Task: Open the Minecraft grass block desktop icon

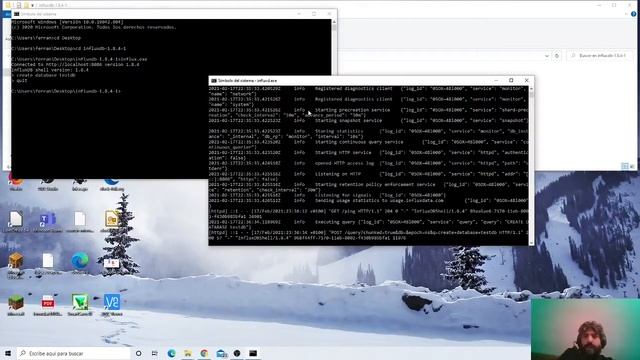Action: pyautogui.click(x=16, y=305)
